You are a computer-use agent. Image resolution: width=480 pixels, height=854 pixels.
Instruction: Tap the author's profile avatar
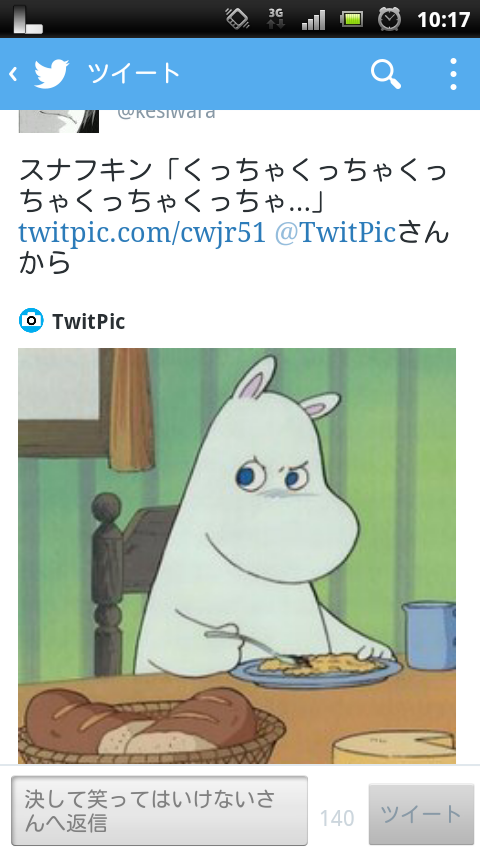pos(59,121)
